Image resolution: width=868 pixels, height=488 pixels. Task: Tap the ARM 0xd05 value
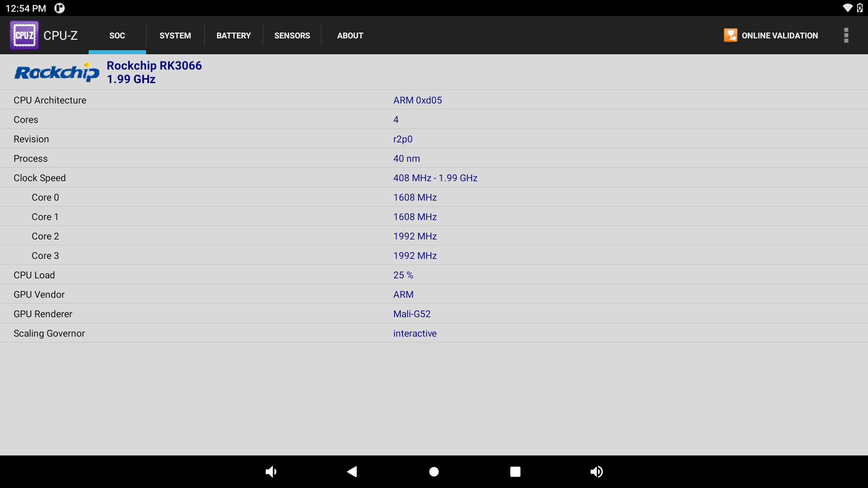(418, 100)
